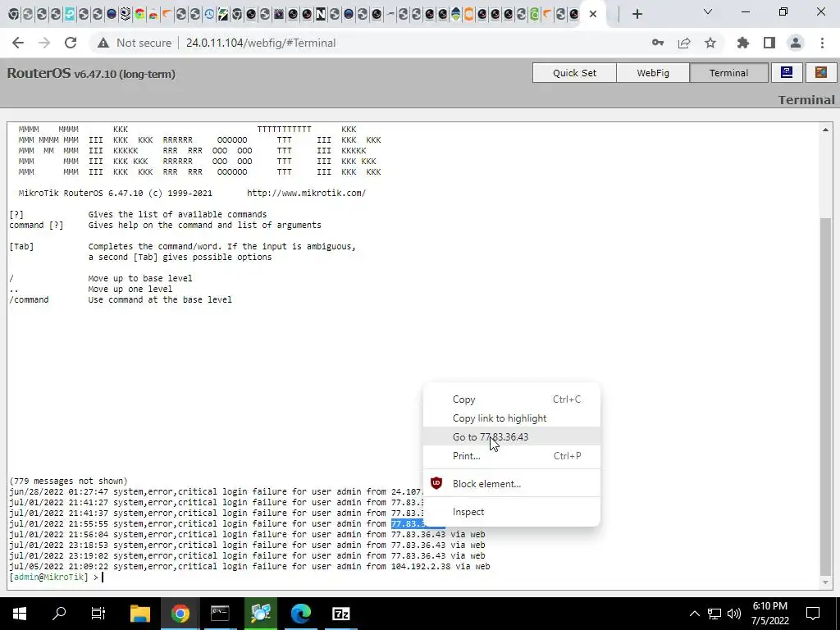Open Task View on the taskbar

tap(98, 614)
